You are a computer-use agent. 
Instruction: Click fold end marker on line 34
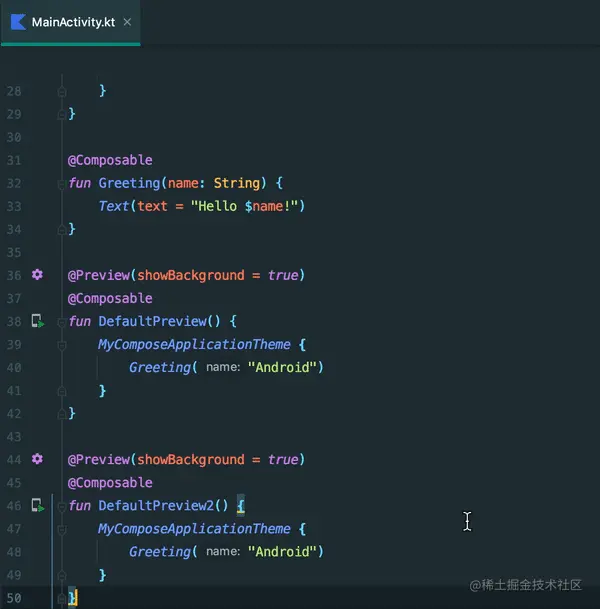tap(61, 230)
